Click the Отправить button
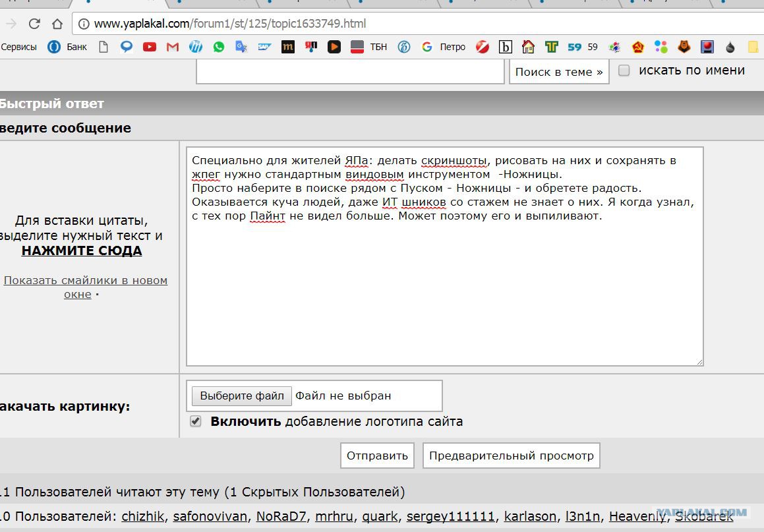The image size is (764, 532). [377, 456]
